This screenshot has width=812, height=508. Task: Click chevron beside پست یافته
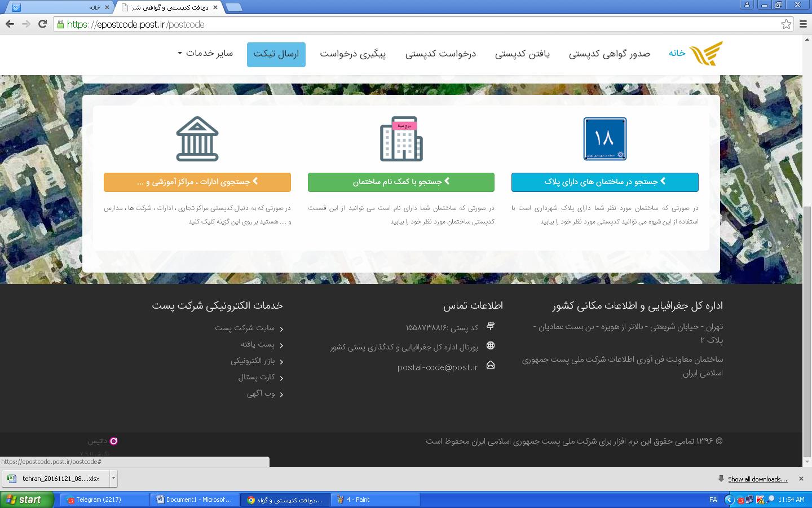click(x=281, y=345)
